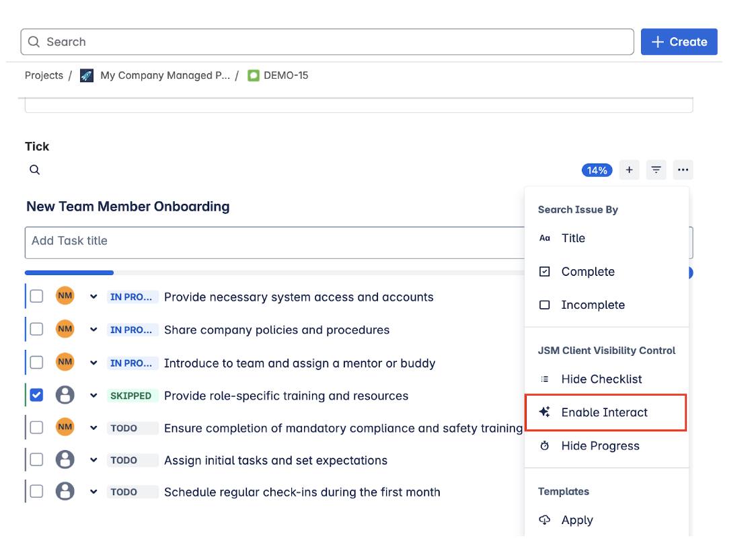Open checklist search with the magnifier icon
This screenshot has width=756, height=553.
click(x=34, y=170)
